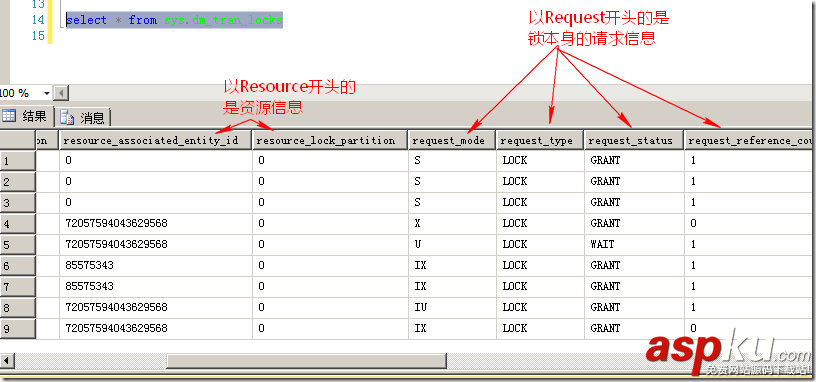
Task: Click the IU request_mode cell in row 8
Action: (x=452, y=308)
